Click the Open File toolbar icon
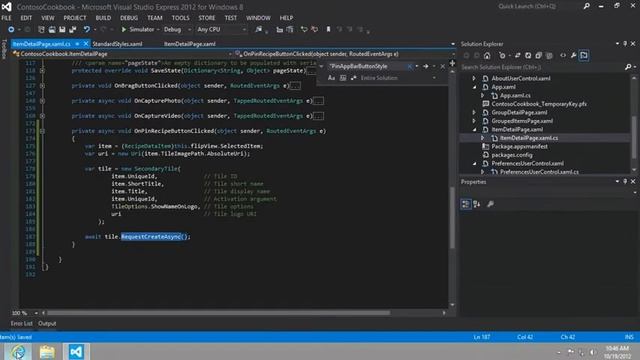This screenshot has width=640, height=360. tap(52, 29)
